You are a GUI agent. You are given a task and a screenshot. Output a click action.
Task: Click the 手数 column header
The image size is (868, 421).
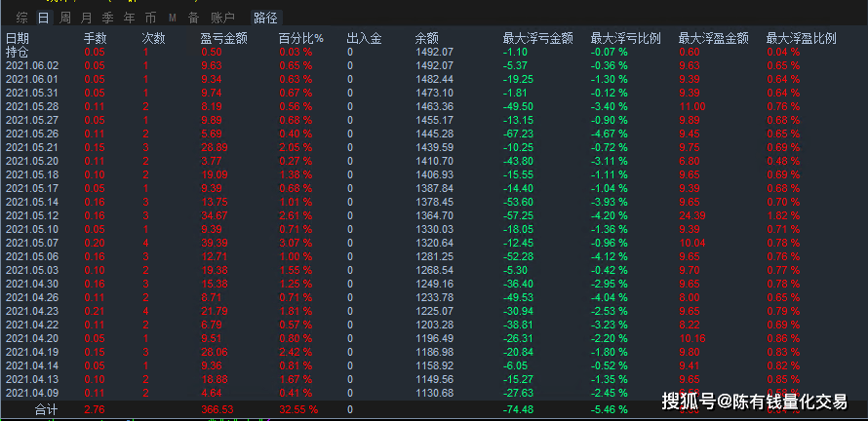coord(96,38)
